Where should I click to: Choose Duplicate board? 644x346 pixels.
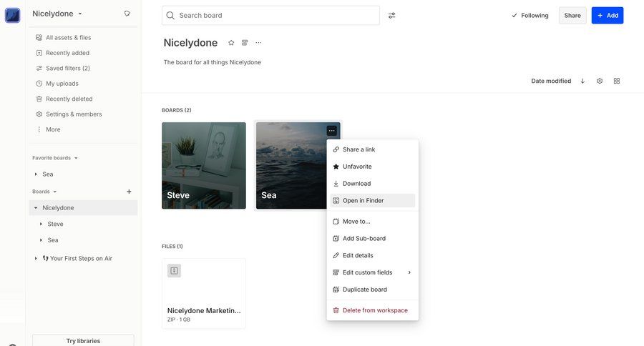click(x=373, y=290)
